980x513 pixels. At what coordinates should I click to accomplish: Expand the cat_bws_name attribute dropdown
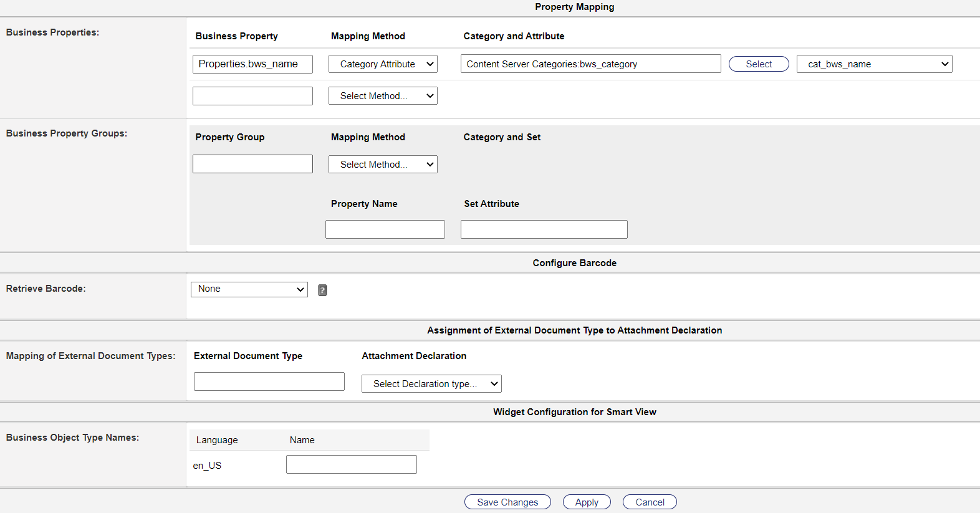click(x=874, y=64)
